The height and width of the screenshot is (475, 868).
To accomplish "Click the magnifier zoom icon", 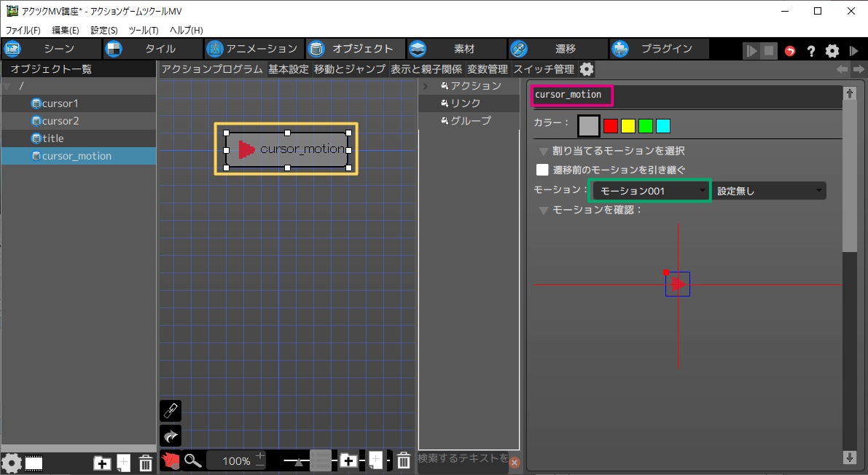I will [x=192, y=460].
